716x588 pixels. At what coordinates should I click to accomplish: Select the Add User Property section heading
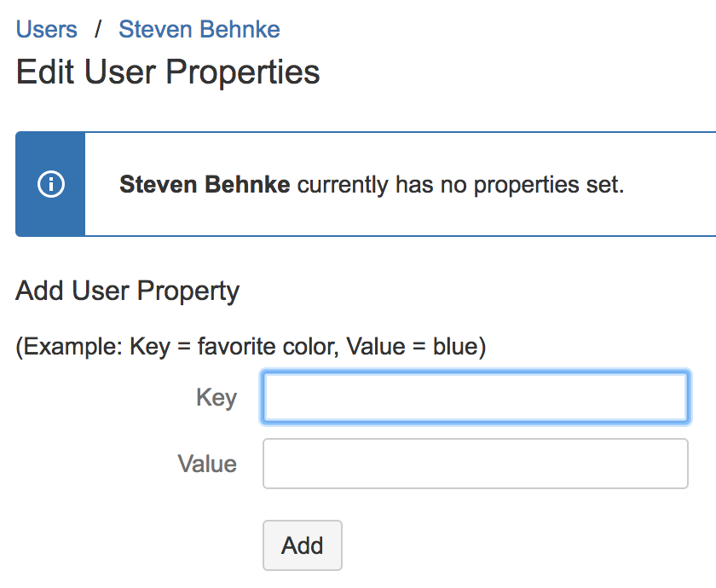pos(127,291)
